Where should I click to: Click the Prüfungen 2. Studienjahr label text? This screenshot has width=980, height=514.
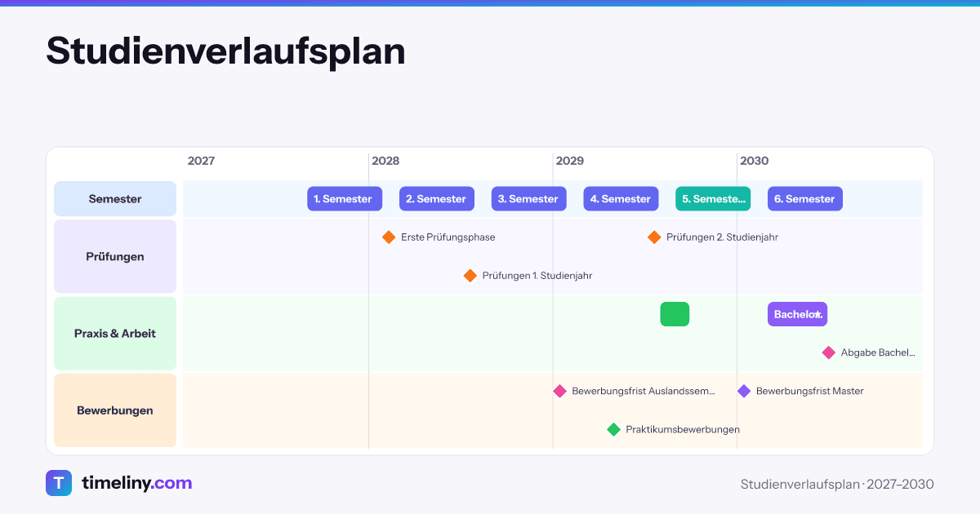click(x=722, y=237)
